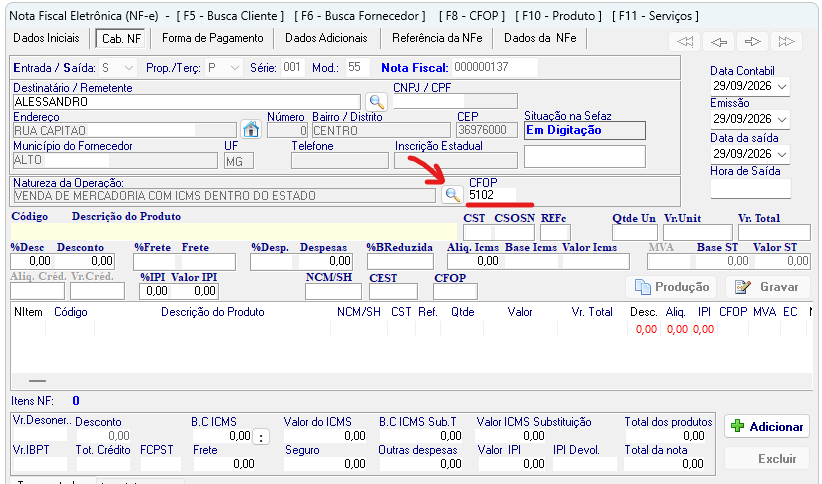Switch to Dados Adicionais tab
This screenshot has width=822, height=484.
click(x=326, y=38)
